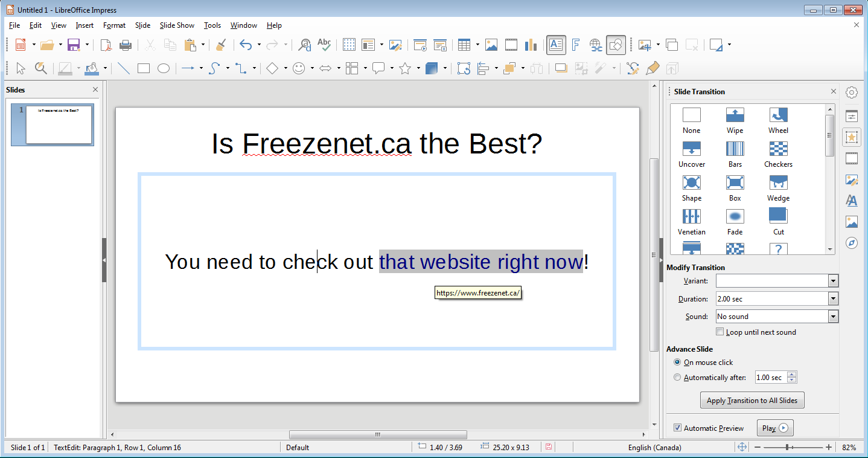Image resolution: width=868 pixels, height=458 pixels.
Task: Click the Save document icon
Action: click(74, 45)
